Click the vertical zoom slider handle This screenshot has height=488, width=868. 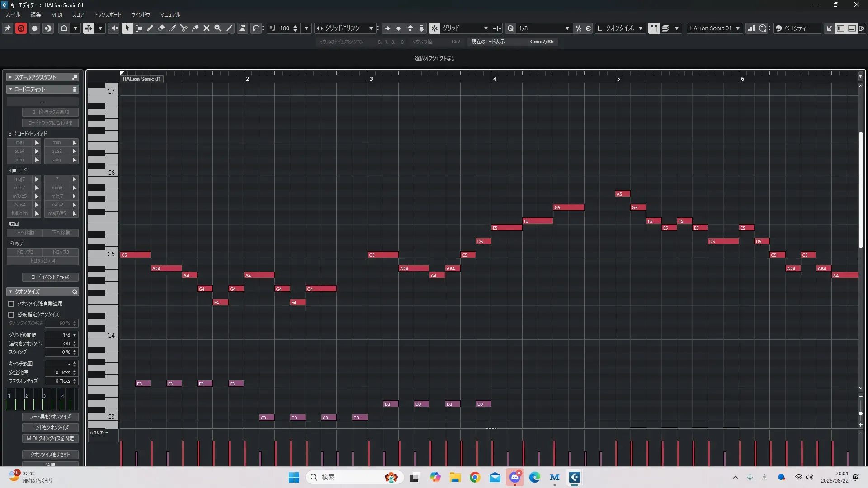click(x=861, y=413)
